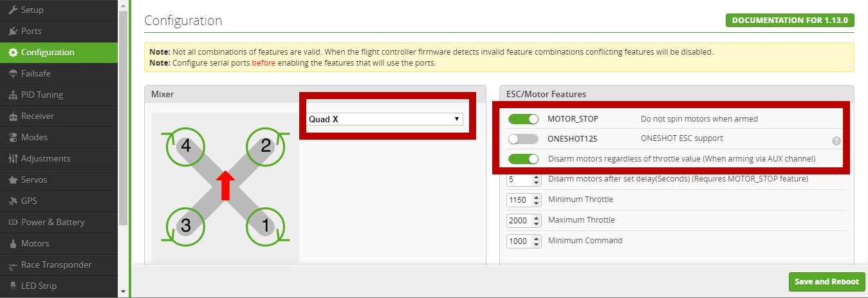Click the Save and Reboot button
868x298 pixels.
(x=826, y=282)
